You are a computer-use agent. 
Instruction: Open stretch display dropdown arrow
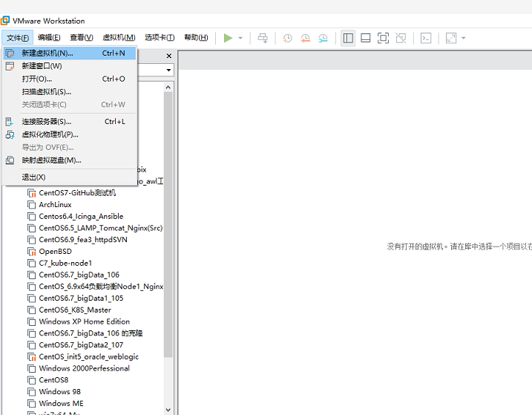tap(464, 38)
